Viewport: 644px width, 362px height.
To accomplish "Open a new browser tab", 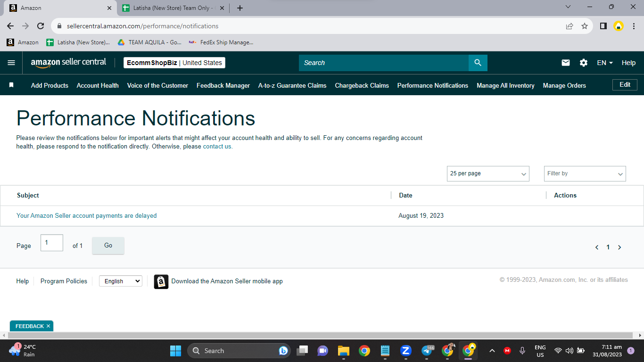I will (240, 8).
